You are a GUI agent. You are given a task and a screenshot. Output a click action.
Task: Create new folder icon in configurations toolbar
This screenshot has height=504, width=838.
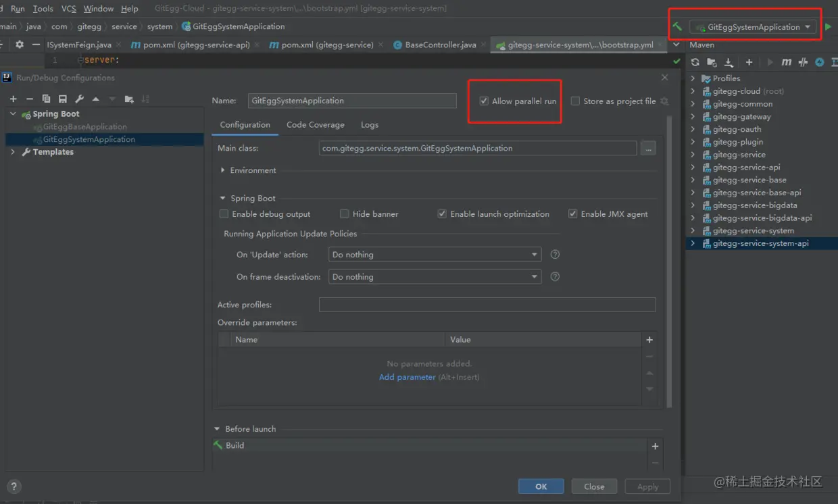click(129, 99)
